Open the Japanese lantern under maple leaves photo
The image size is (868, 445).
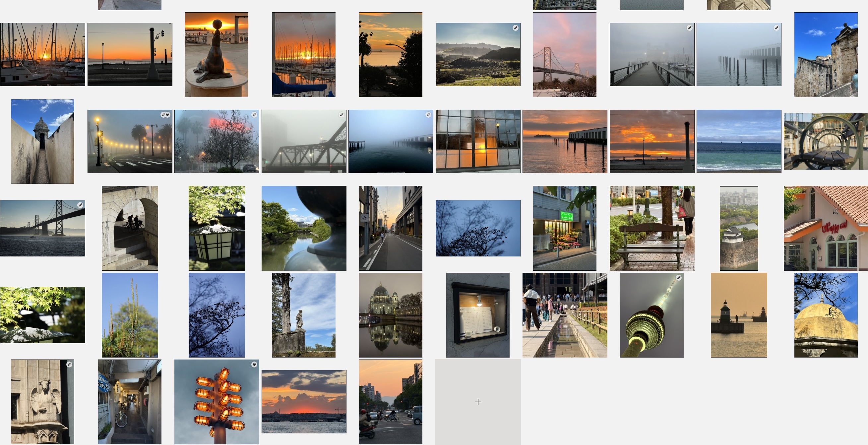click(x=216, y=228)
